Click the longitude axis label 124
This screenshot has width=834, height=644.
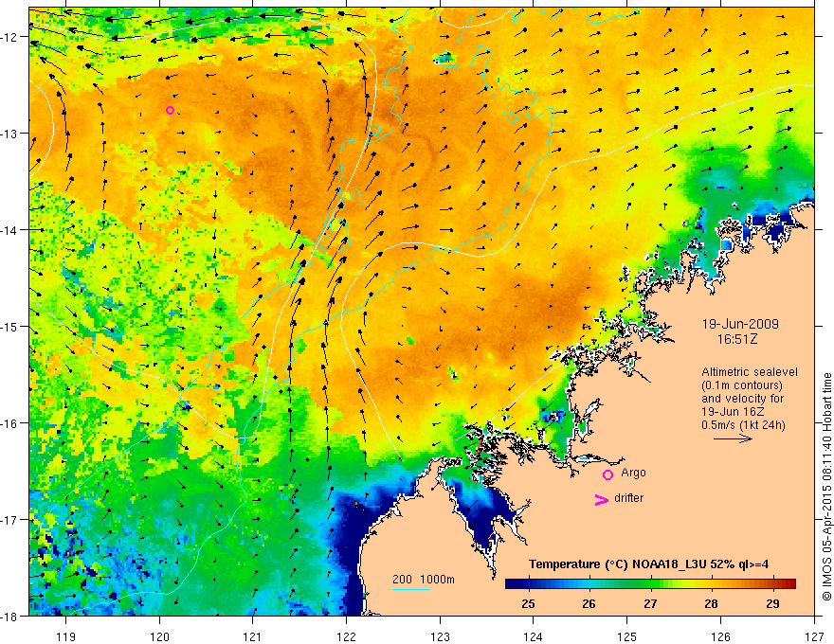click(x=534, y=636)
